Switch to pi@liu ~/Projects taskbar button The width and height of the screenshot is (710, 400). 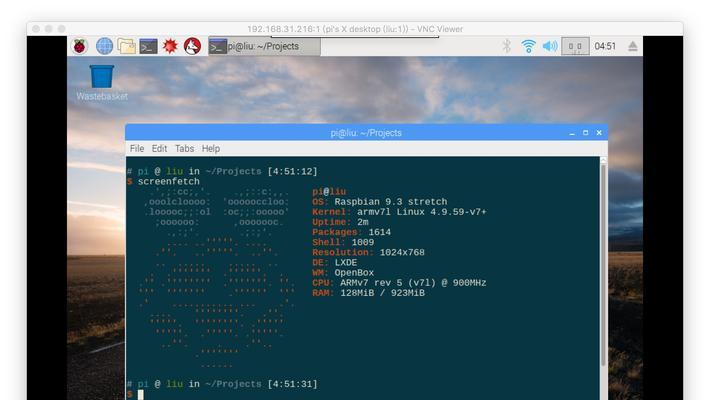click(x=264, y=46)
